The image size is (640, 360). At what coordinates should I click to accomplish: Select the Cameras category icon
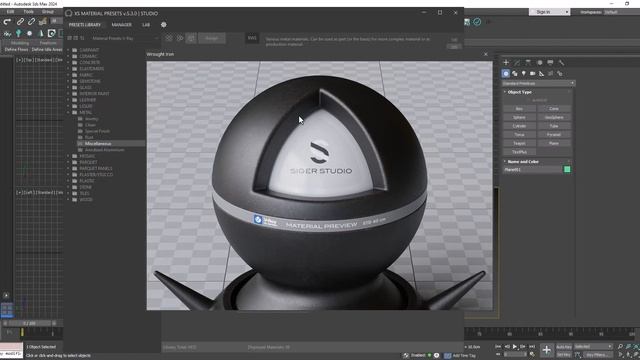(533, 73)
